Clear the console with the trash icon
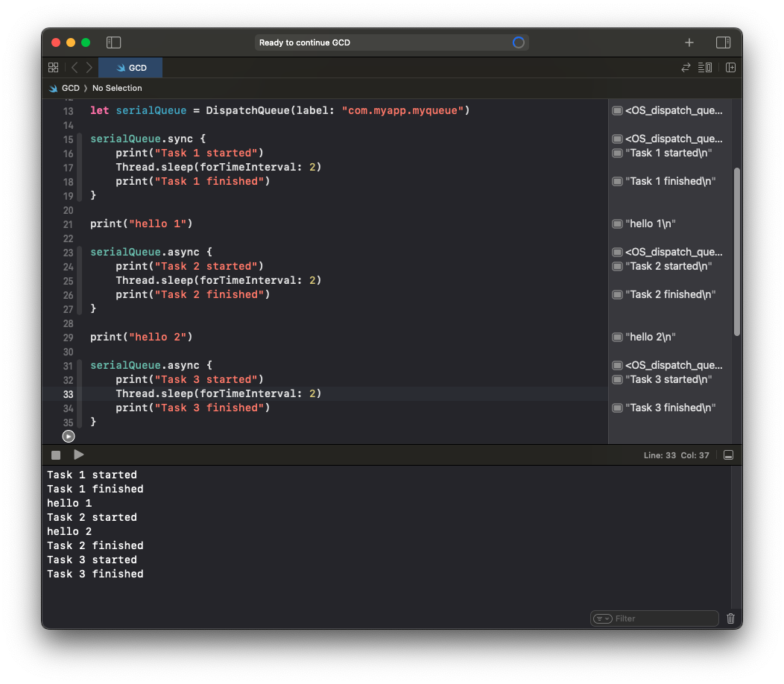Screen dimensions: 784x684 click(730, 618)
